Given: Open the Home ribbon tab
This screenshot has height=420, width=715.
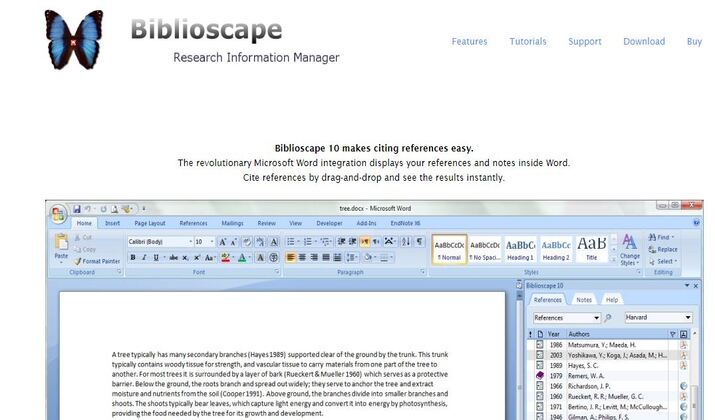Looking at the screenshot, I should click(x=84, y=223).
